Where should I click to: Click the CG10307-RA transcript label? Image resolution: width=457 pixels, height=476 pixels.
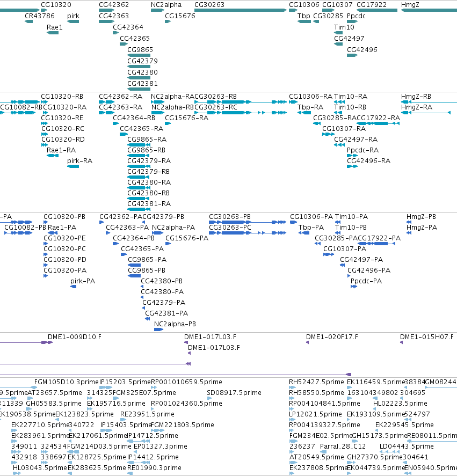point(344,128)
